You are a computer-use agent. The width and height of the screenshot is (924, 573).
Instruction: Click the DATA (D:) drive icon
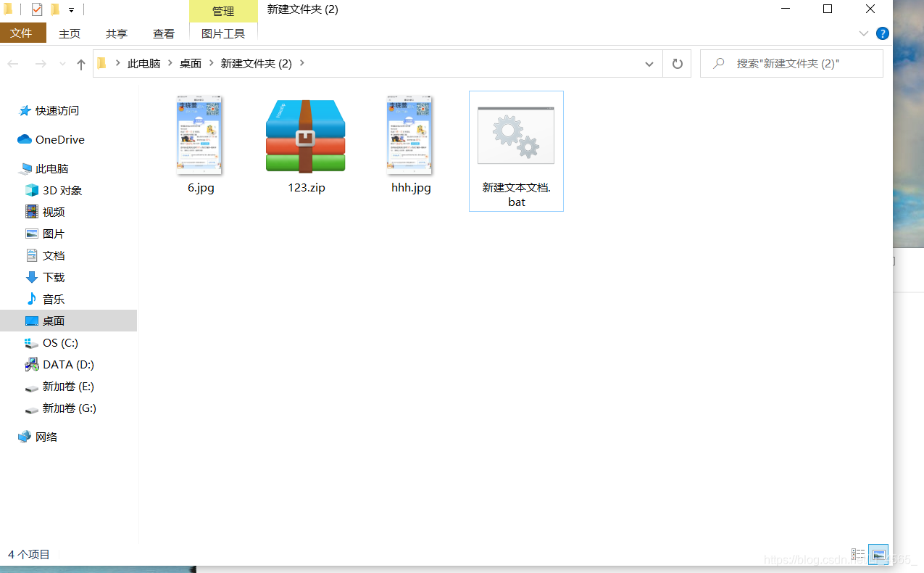pos(32,364)
